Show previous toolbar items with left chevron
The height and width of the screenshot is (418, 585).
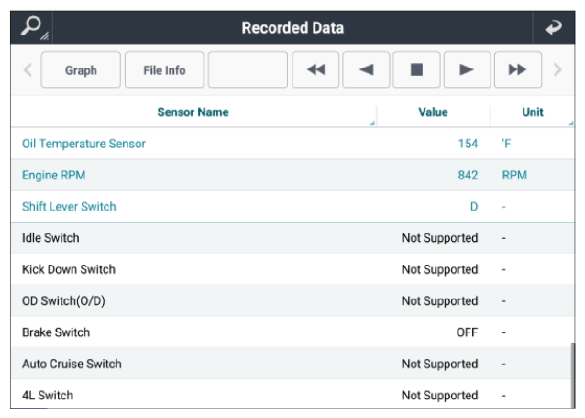[28, 70]
